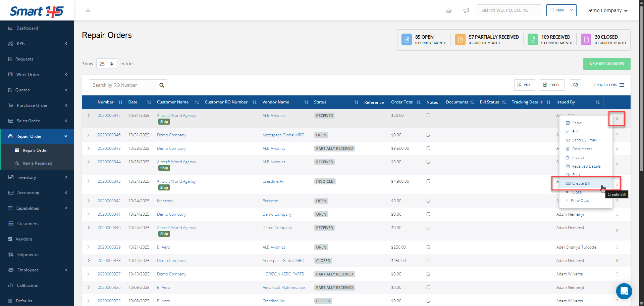Click the search magnifier button for RO Number
Screen dimensions: 644x306
(x=162, y=85)
